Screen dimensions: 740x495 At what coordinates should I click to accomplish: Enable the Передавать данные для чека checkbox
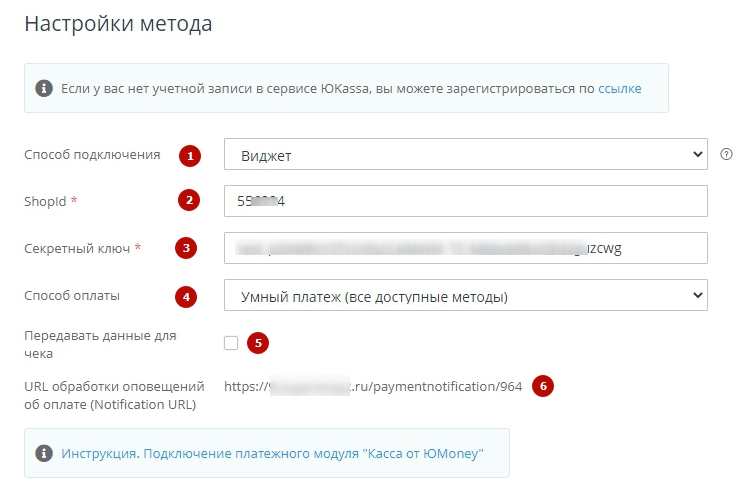tap(231, 343)
